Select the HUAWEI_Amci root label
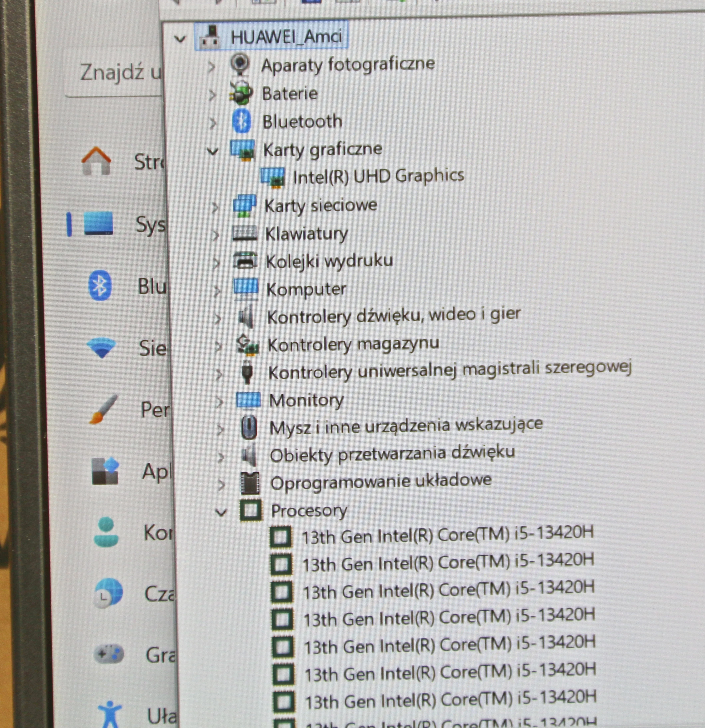 pos(286,37)
